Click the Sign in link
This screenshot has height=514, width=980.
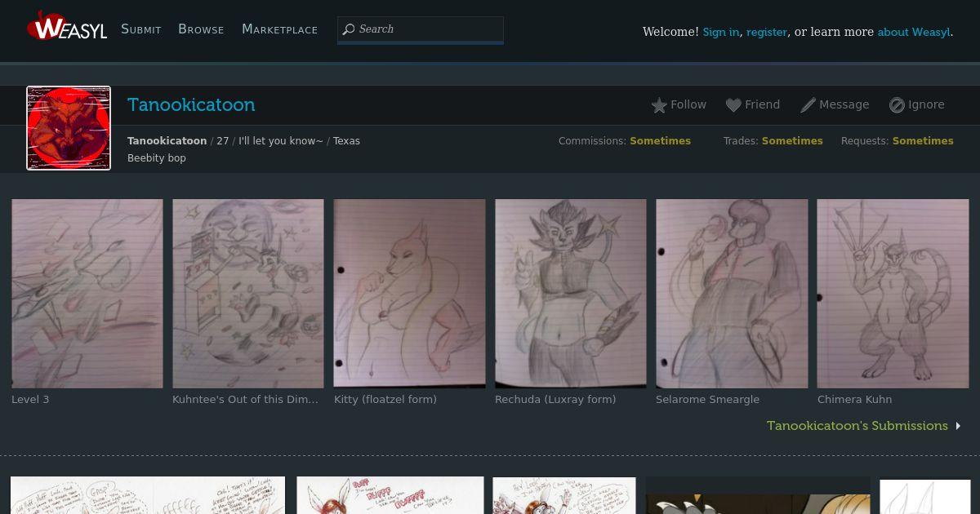coord(721,32)
